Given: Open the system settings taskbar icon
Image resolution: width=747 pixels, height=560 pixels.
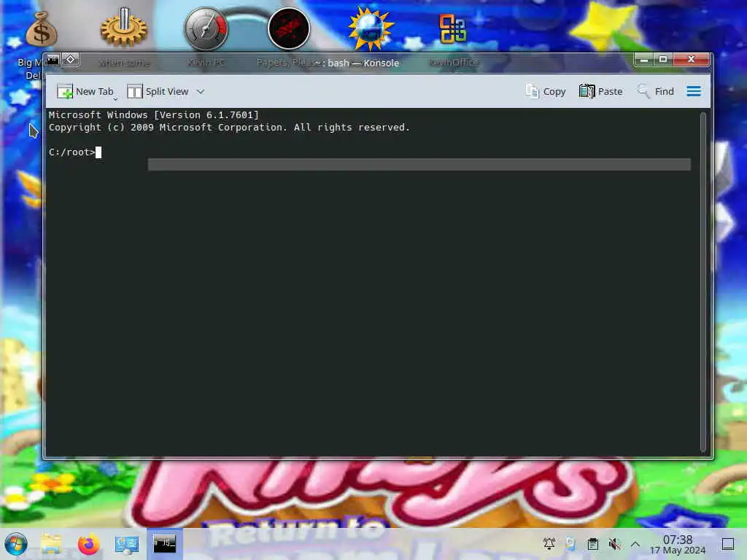Looking at the screenshot, I should [x=127, y=544].
